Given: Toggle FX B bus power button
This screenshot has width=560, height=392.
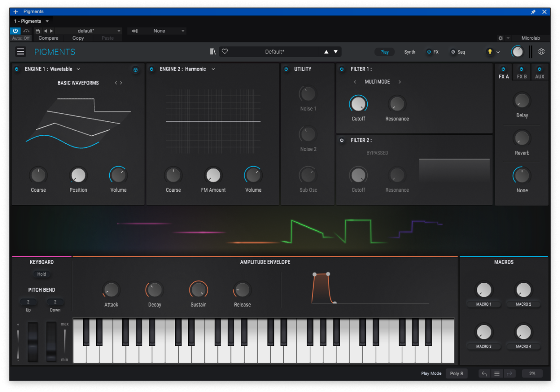Looking at the screenshot, I should point(521,69).
